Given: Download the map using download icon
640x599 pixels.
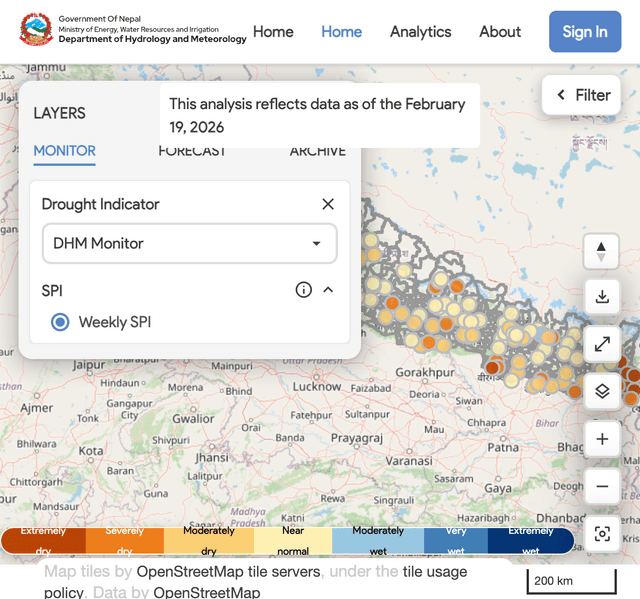Looking at the screenshot, I should pyautogui.click(x=601, y=297).
